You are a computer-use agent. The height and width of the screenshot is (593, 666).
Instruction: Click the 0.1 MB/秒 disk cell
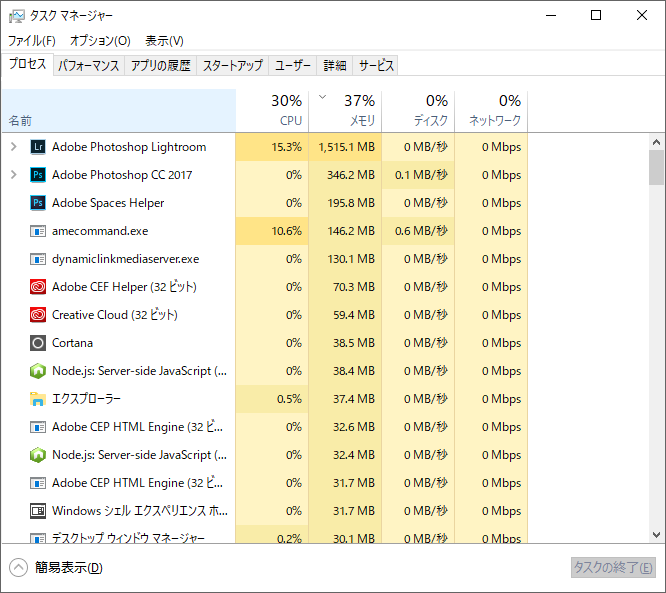coord(418,175)
